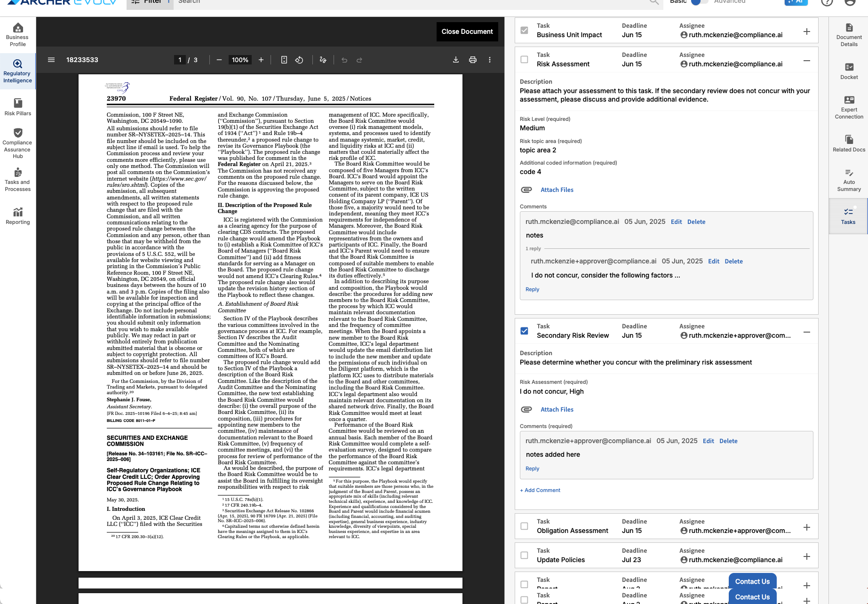Delete 'notes added here' comment
868x604 pixels.
(x=728, y=441)
